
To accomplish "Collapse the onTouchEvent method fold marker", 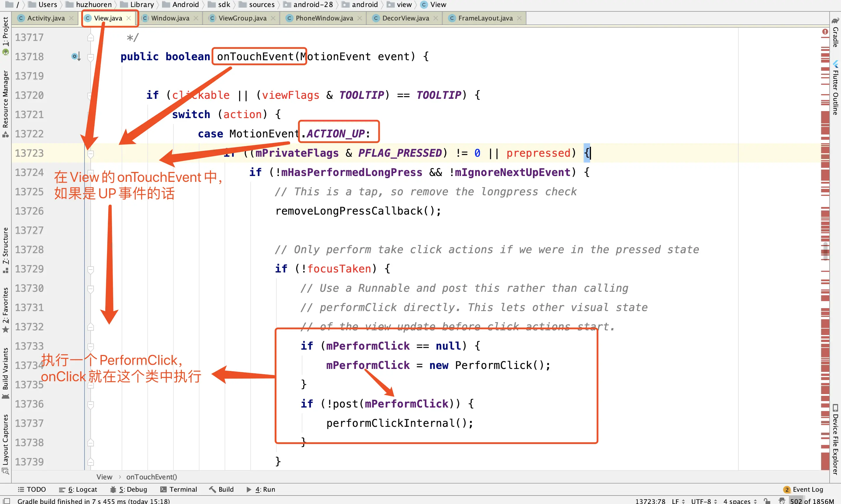I will (91, 57).
